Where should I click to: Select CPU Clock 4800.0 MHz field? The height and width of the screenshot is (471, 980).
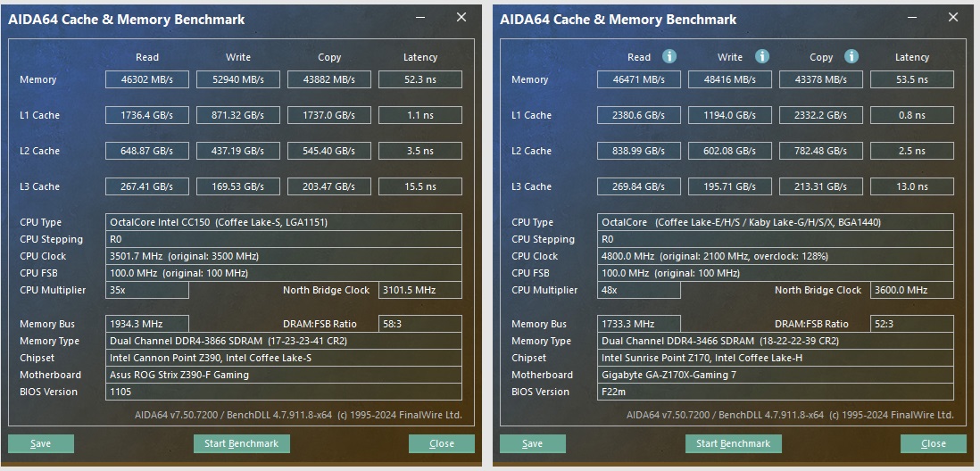(x=776, y=256)
